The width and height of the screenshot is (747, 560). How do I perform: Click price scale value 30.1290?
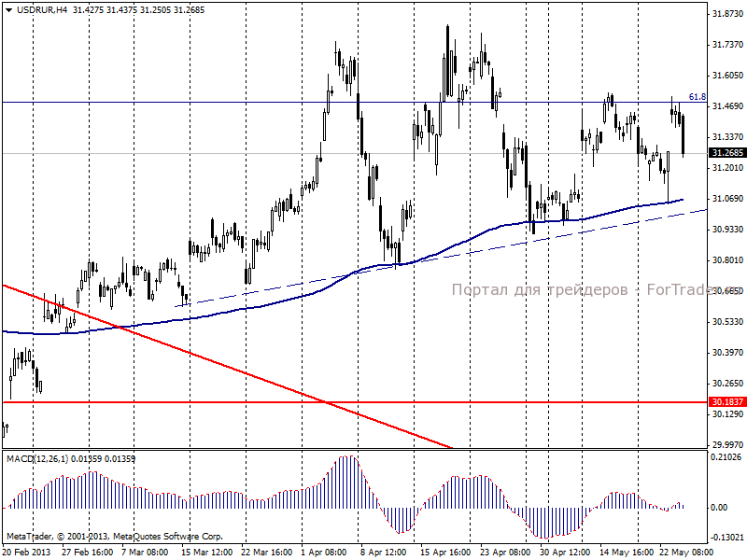pyautogui.click(x=727, y=414)
